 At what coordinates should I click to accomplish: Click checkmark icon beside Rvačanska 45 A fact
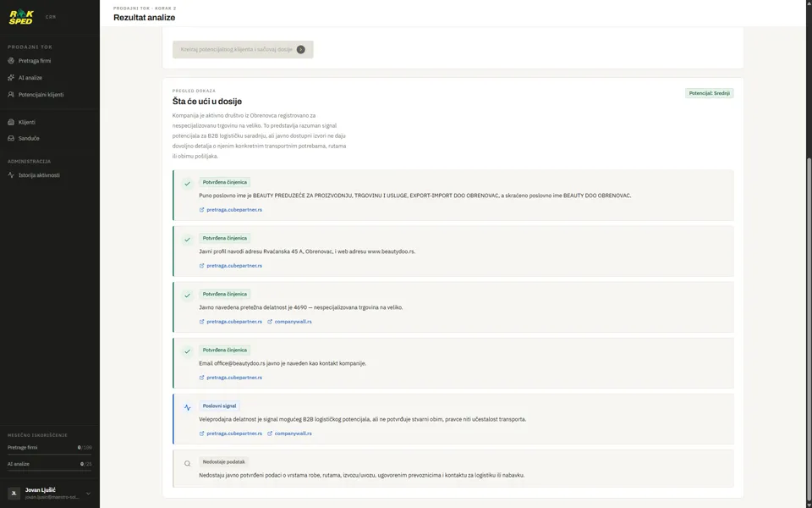coord(188,240)
